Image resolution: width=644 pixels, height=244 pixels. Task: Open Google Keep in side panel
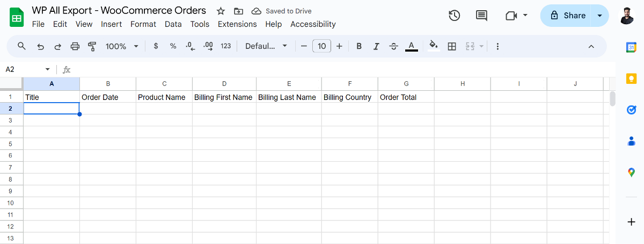click(x=631, y=78)
